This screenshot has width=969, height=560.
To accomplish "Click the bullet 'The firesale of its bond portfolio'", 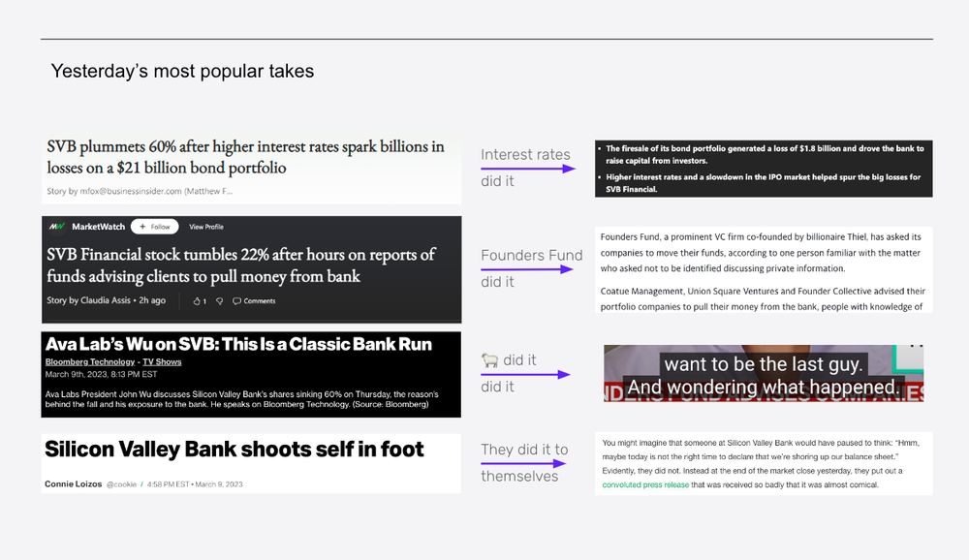I will point(765,154).
